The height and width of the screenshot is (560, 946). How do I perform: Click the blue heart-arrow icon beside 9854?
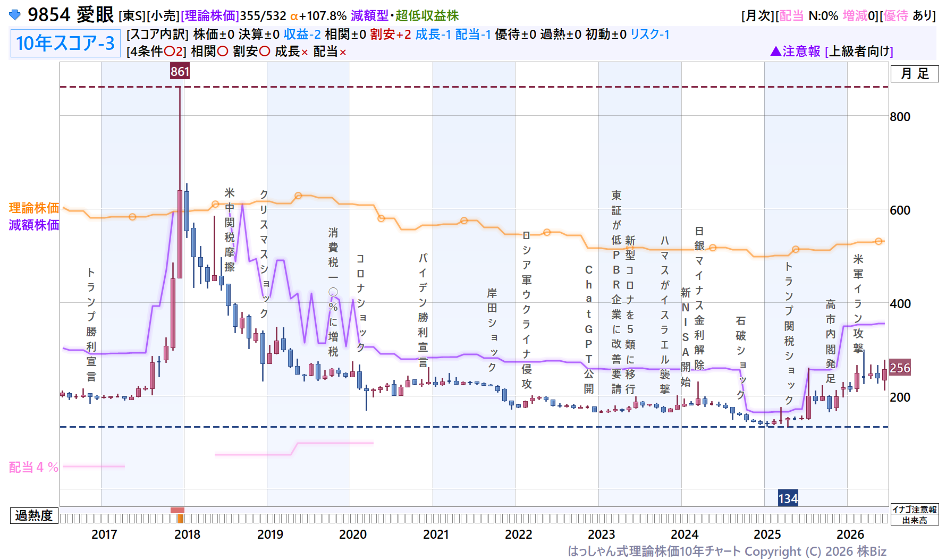tap(15, 15)
